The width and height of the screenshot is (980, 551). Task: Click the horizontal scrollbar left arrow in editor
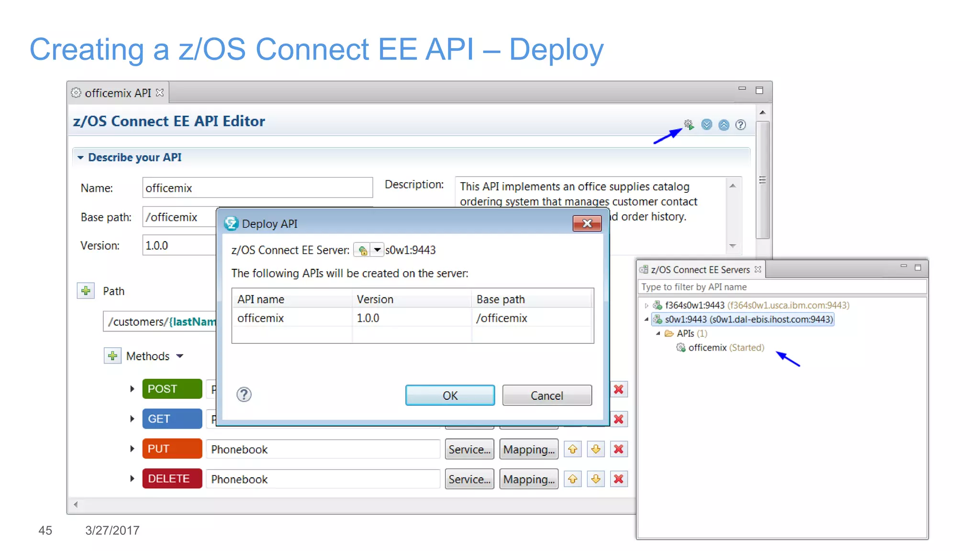click(x=76, y=504)
